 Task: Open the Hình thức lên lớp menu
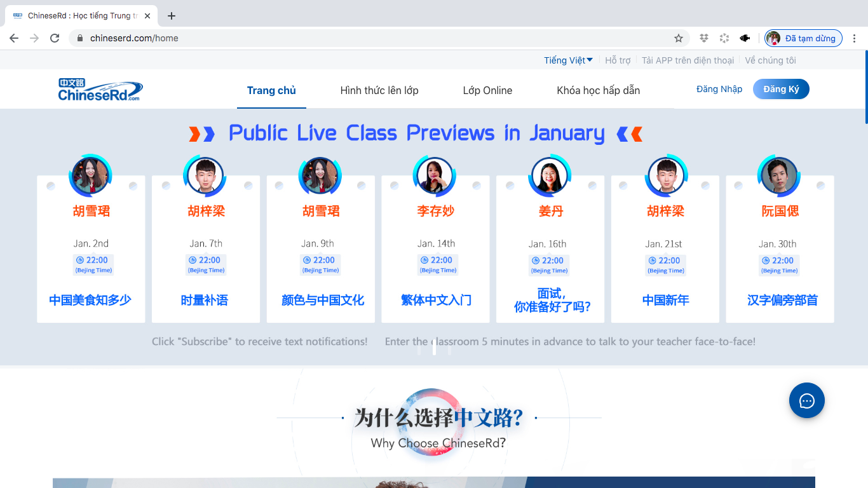[x=379, y=90]
